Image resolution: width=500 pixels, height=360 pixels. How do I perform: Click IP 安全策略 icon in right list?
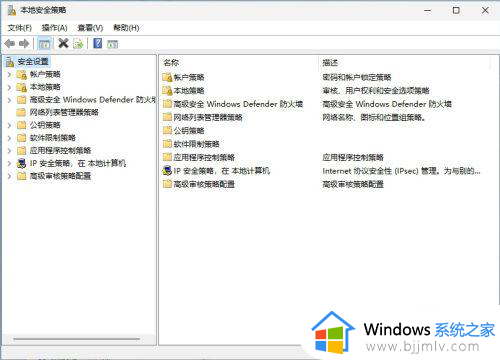[167, 171]
